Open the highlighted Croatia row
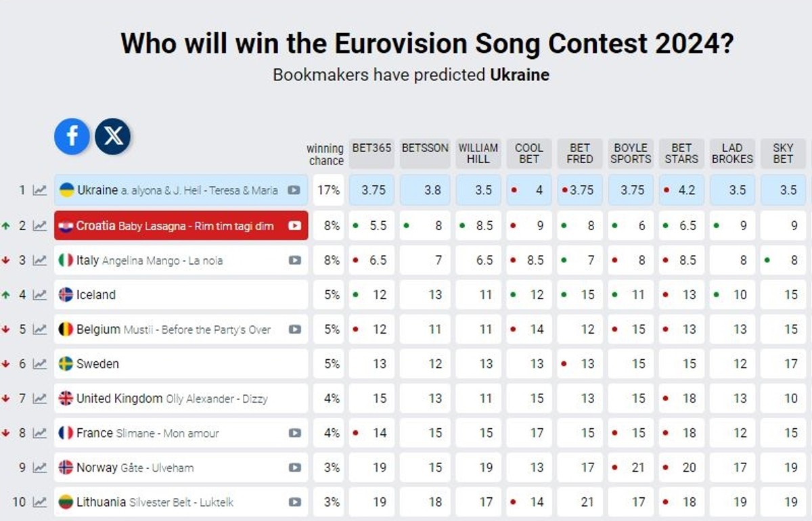This screenshot has height=521, width=812. (x=169, y=225)
